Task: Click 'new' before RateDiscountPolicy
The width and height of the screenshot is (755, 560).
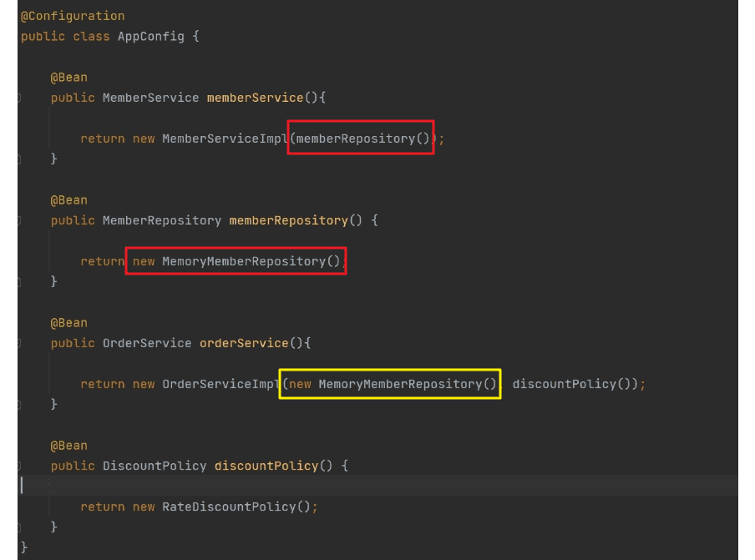Action: pos(144,507)
